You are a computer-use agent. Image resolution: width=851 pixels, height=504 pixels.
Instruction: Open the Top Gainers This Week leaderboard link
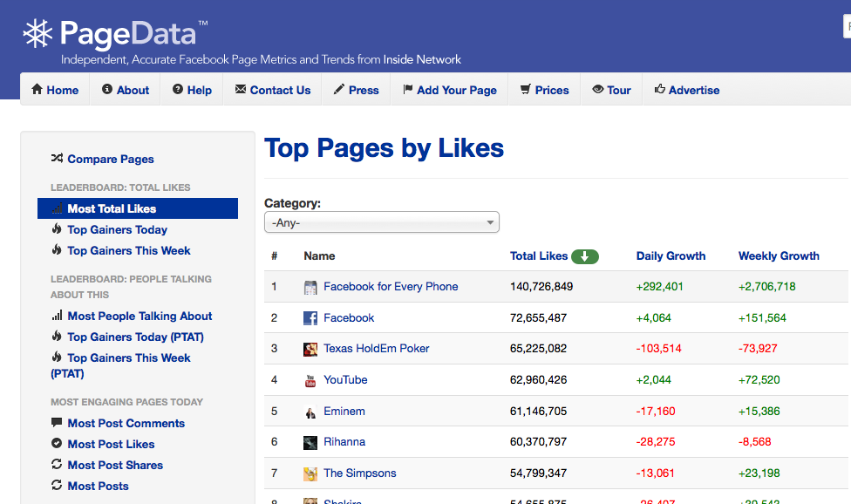pyautogui.click(x=129, y=250)
